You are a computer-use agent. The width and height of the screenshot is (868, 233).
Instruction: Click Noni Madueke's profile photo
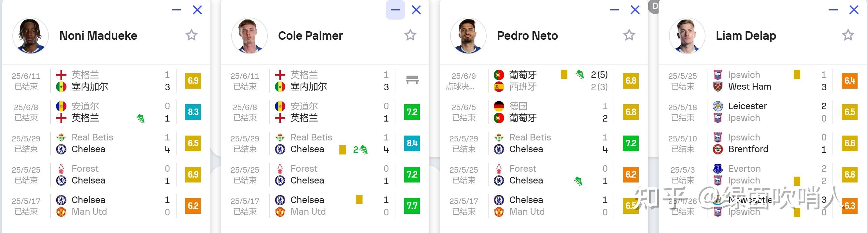(31, 36)
